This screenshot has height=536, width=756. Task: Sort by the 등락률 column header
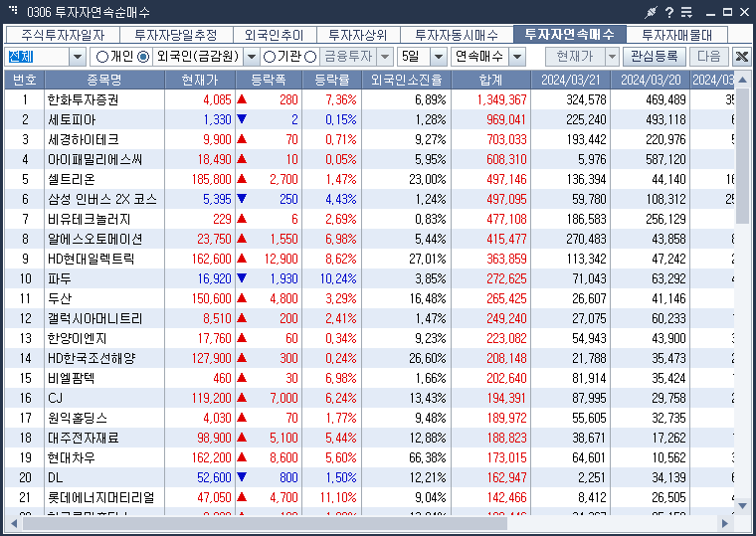(x=331, y=80)
